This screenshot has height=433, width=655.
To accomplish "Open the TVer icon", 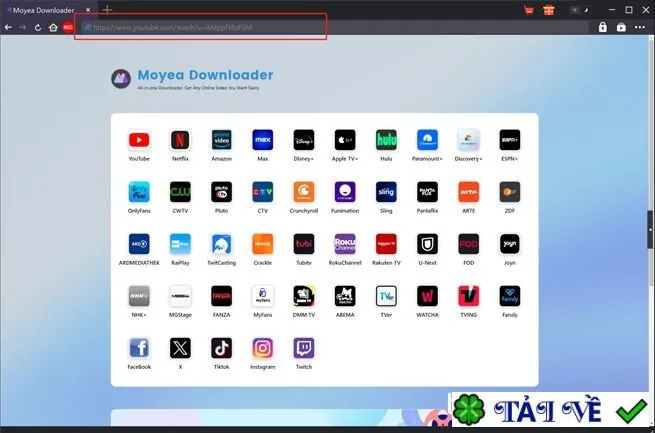I will [x=386, y=296].
